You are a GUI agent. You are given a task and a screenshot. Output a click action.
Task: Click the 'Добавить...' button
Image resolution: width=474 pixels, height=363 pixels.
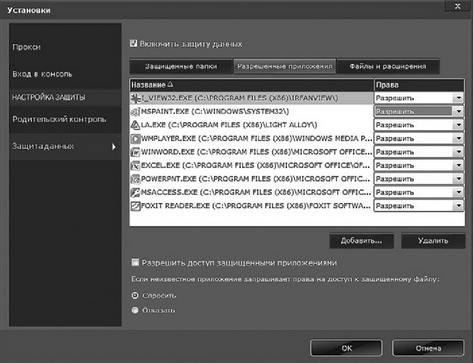(361, 241)
